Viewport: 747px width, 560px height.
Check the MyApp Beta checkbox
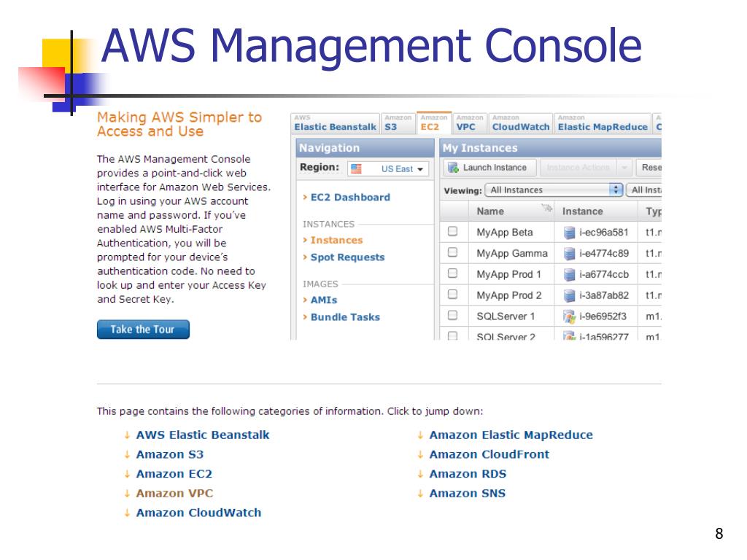pyautogui.click(x=452, y=231)
